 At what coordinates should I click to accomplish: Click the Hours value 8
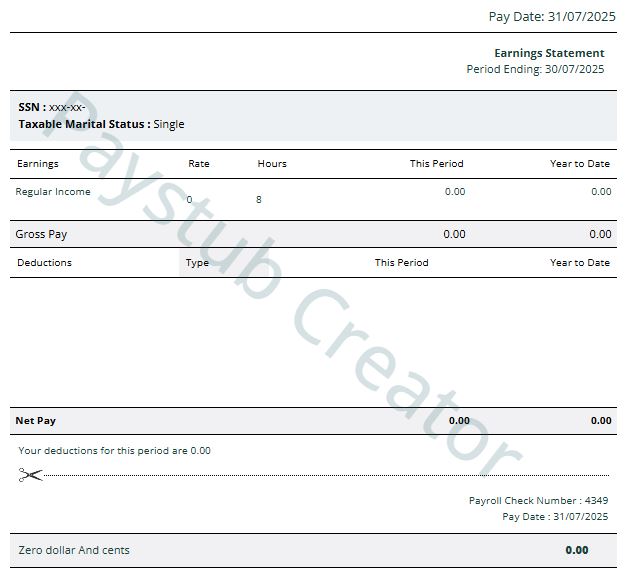point(259,199)
